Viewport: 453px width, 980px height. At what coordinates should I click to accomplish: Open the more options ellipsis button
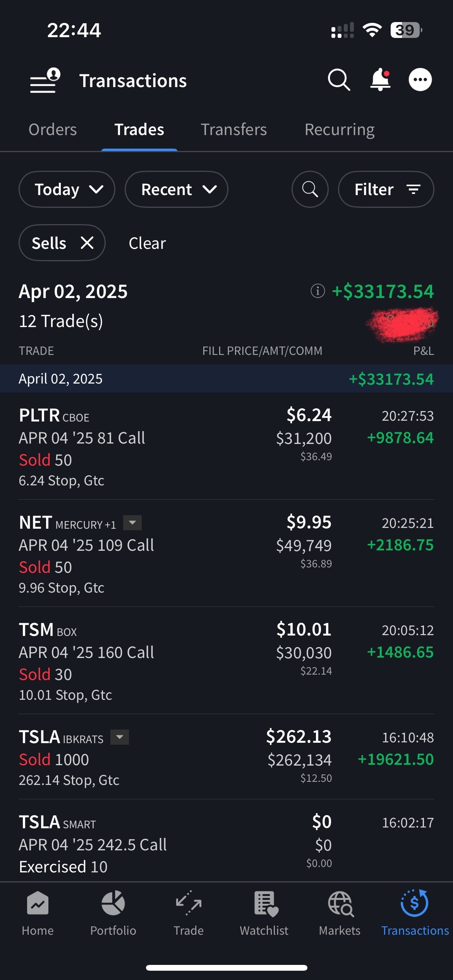tap(420, 80)
